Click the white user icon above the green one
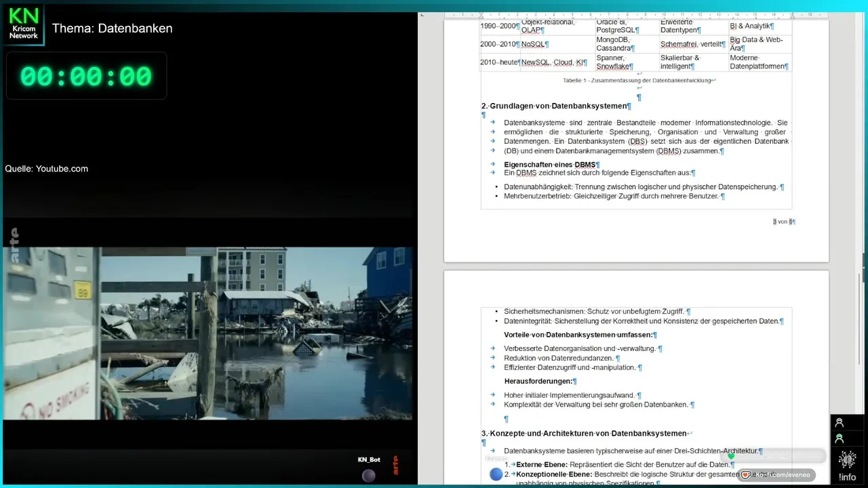 tap(839, 423)
